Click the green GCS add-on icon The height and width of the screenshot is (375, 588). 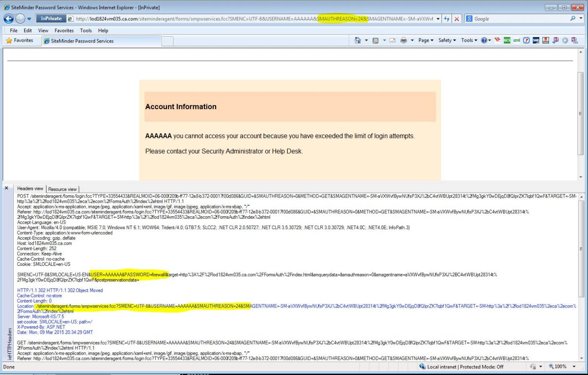[506, 40]
